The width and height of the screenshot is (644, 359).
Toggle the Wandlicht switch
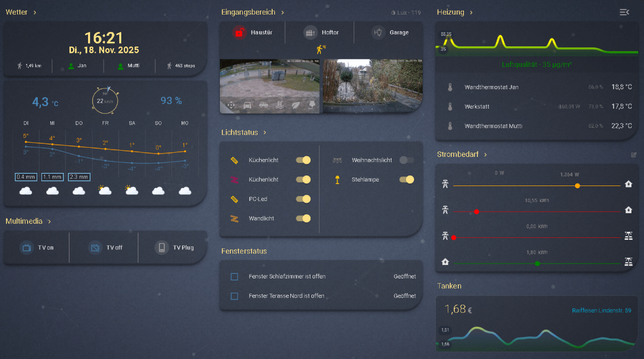pyautogui.click(x=303, y=218)
